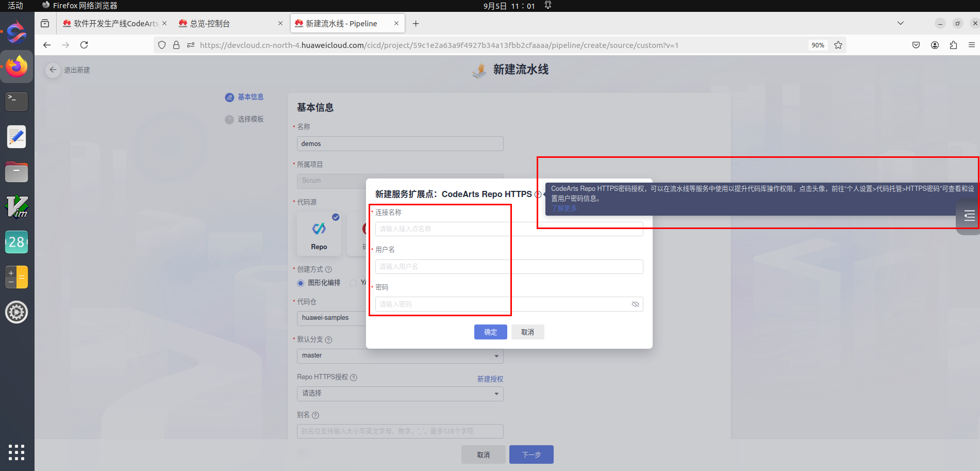Select the Repo code source card
The image size is (980, 471).
pos(319,234)
